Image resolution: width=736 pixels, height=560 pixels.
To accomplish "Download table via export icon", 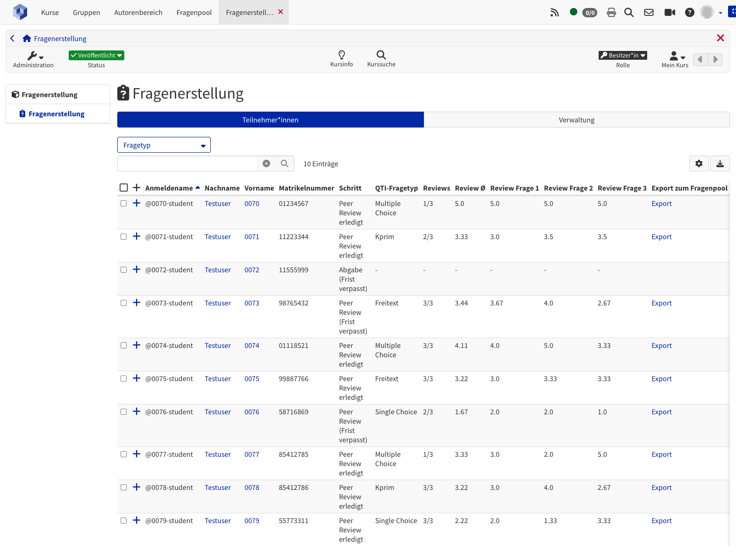I will pos(720,163).
